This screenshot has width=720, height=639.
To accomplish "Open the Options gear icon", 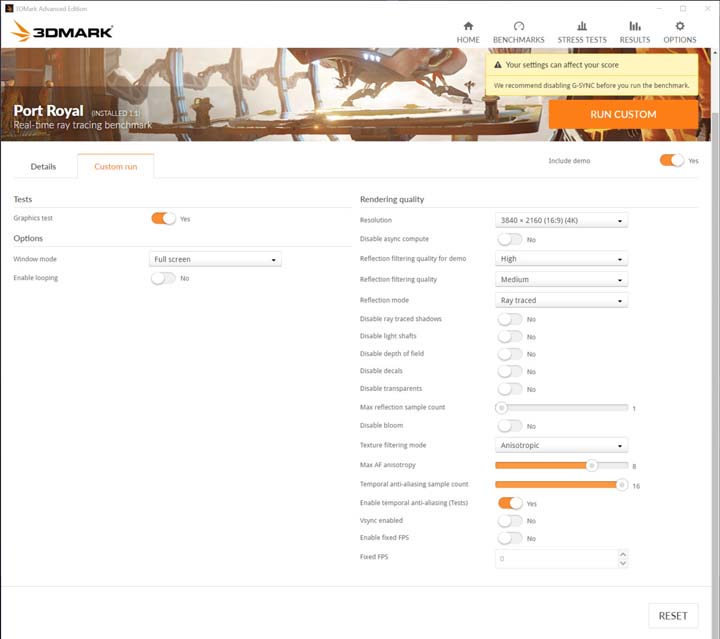I will (680, 26).
